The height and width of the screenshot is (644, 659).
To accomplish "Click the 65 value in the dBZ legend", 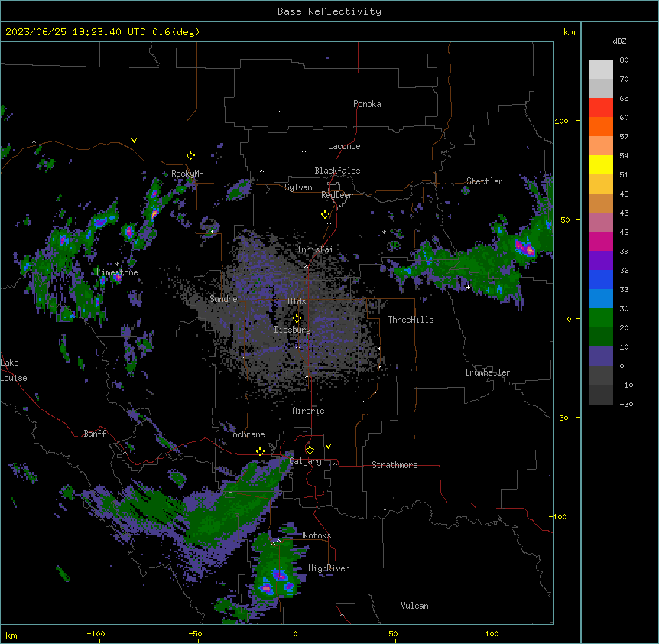I will 624,99.
